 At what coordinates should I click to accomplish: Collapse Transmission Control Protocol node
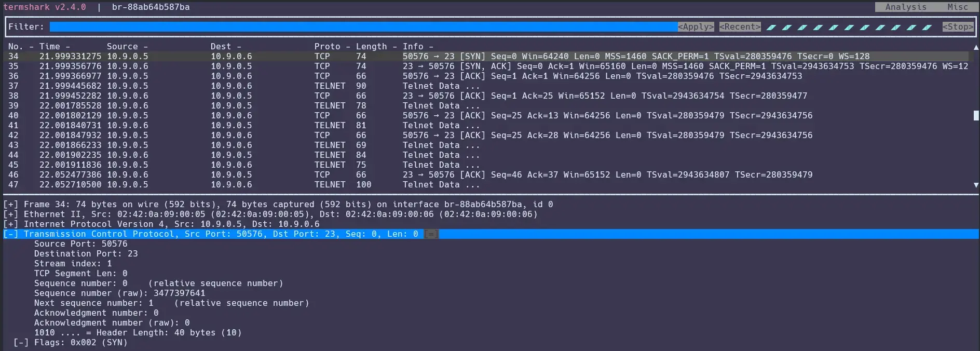click(10, 234)
